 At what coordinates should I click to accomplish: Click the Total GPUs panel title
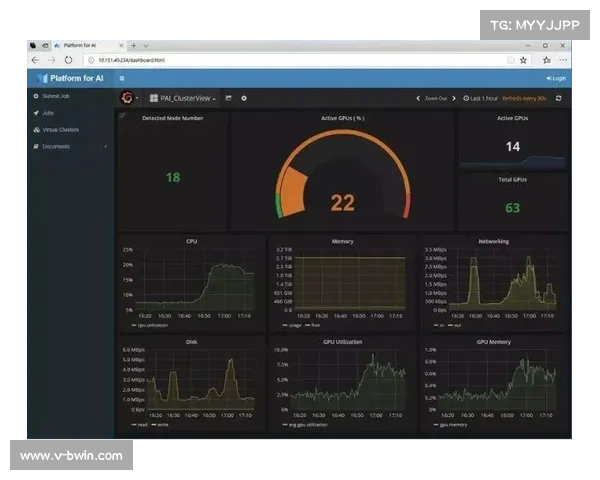512,180
